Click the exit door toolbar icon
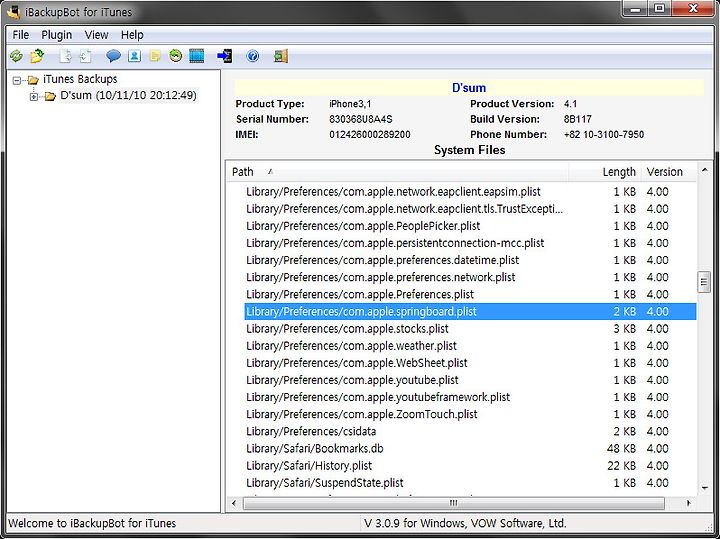The height and width of the screenshot is (539, 720). pos(281,56)
